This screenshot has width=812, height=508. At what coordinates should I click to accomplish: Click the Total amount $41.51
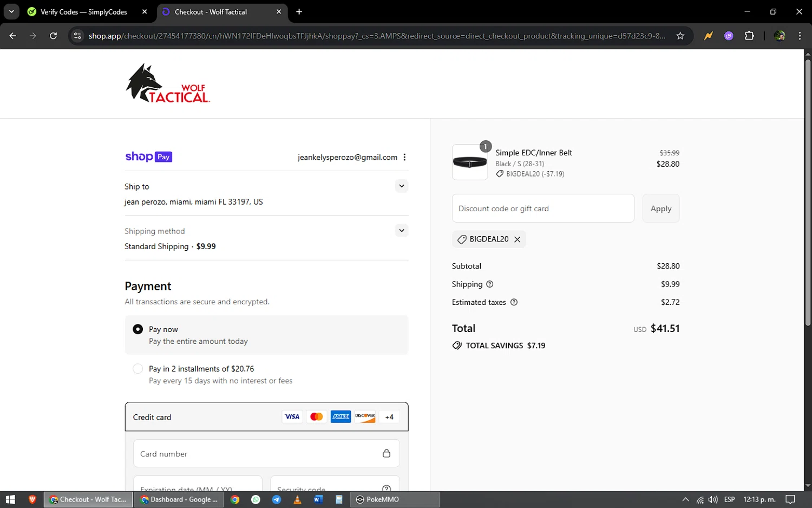(x=665, y=328)
